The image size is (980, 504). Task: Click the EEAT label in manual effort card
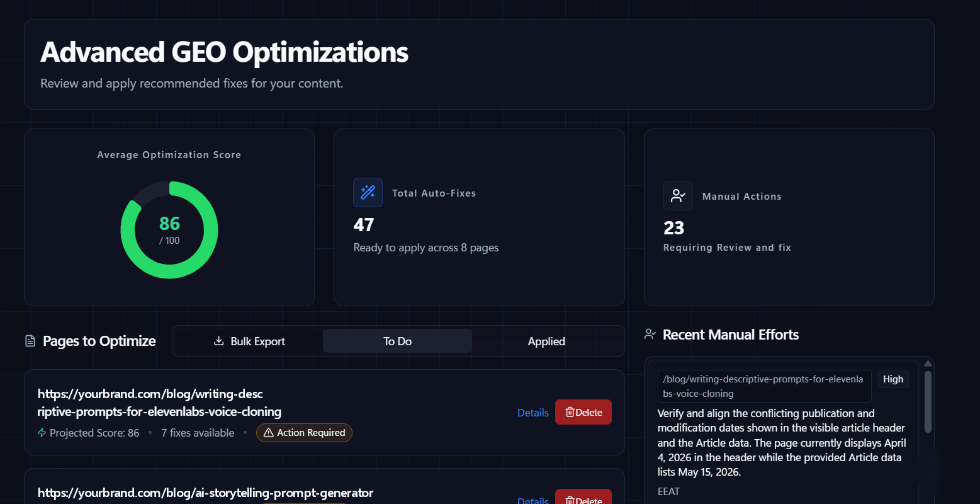coord(668,491)
